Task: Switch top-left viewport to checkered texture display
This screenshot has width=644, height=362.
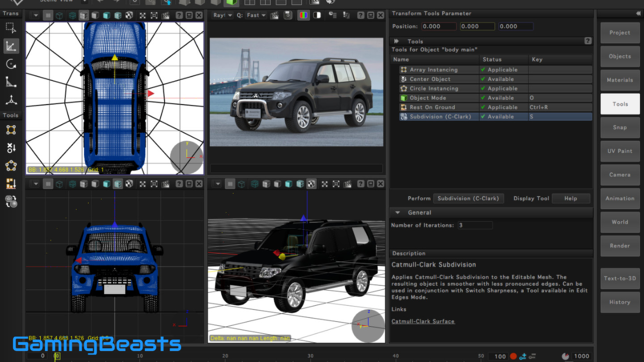Action: coord(129,16)
